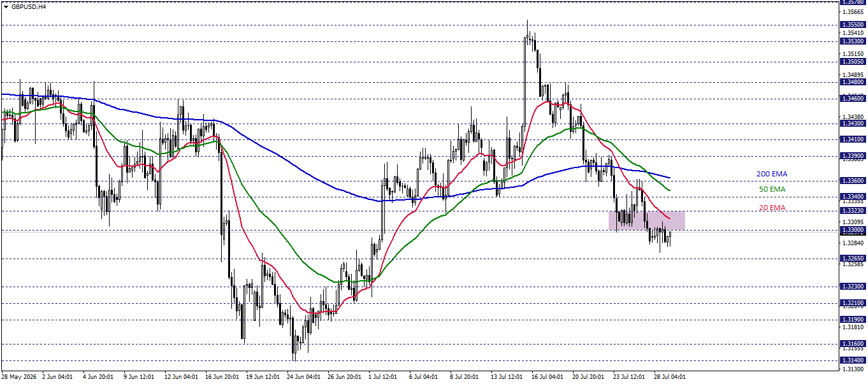Screen dimensions: 868x384
Task: Click the 16 Jun 20:01 time label
Action: [222, 376]
